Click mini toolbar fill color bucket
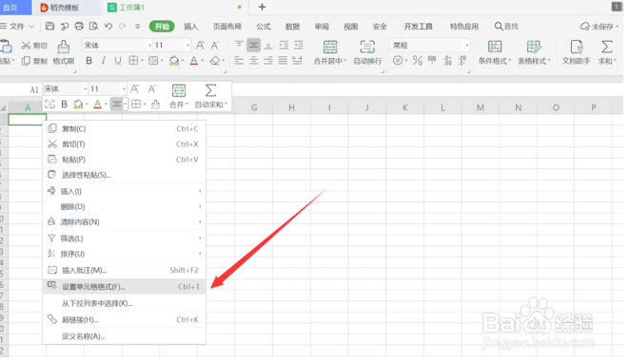 pyautogui.click(x=78, y=105)
